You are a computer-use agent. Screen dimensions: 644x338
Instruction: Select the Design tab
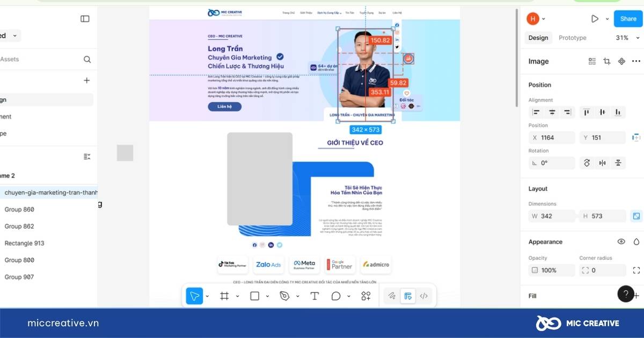(x=538, y=38)
